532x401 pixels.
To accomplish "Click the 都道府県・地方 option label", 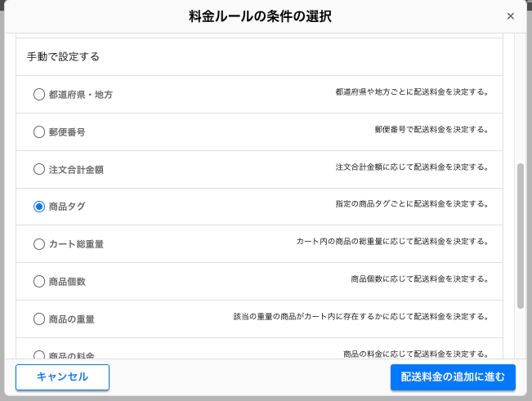I will point(80,95).
